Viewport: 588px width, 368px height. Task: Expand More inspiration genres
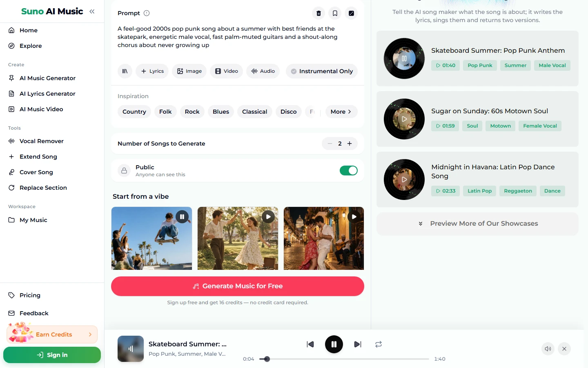click(x=341, y=112)
